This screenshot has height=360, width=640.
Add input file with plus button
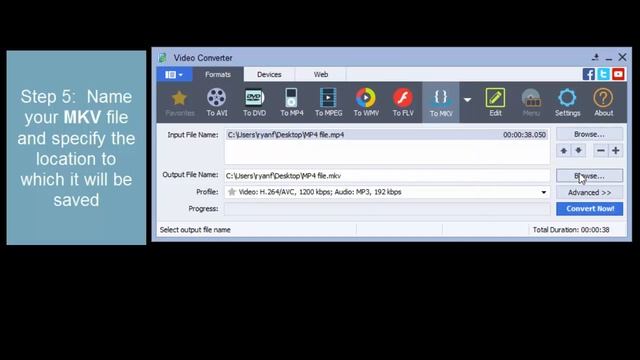click(x=616, y=151)
